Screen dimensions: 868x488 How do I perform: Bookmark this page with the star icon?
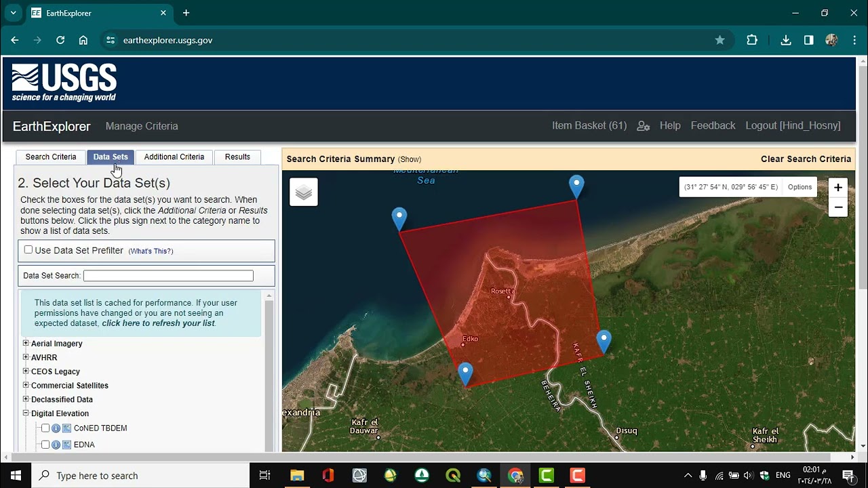point(719,40)
